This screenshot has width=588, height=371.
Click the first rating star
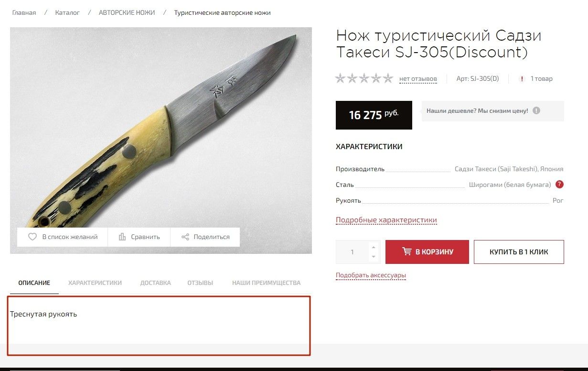click(x=341, y=78)
